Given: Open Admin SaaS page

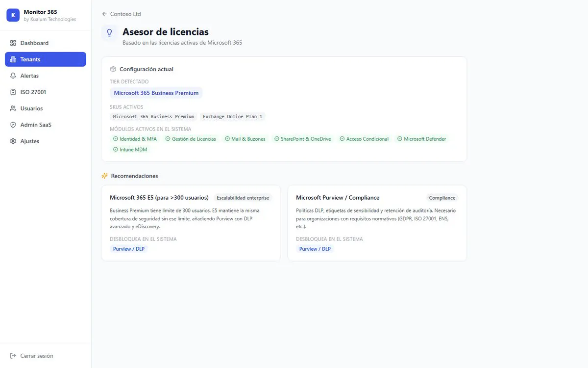Looking at the screenshot, I should click(x=46, y=125).
